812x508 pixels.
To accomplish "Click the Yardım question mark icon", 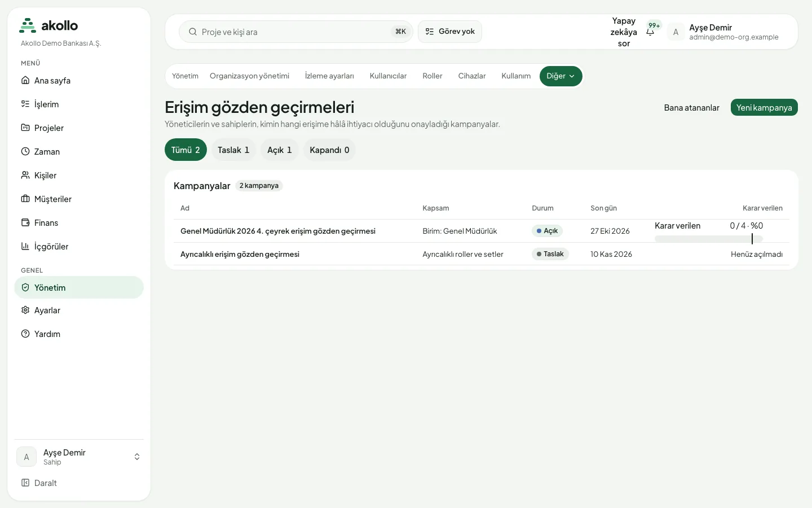I will pyautogui.click(x=25, y=334).
